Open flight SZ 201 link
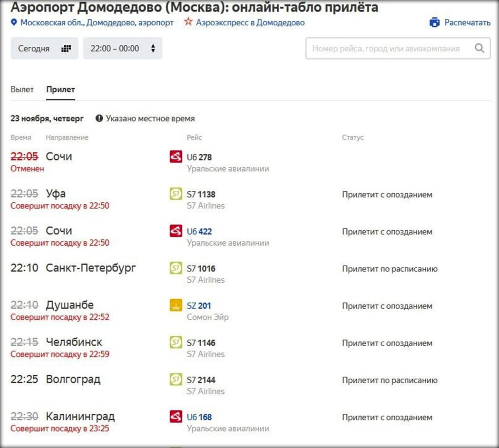The width and height of the screenshot is (499, 448). [199, 306]
